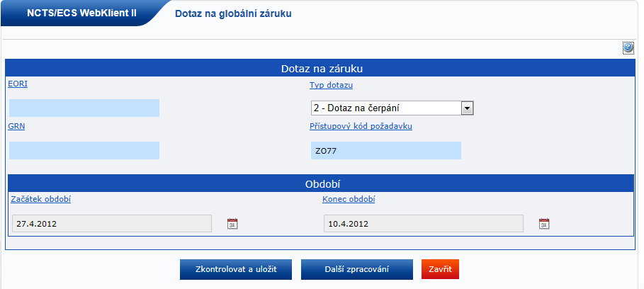This screenshot has height=289, width=644.
Task: Expand the Typ dotazu dropdown
Action: click(467, 108)
